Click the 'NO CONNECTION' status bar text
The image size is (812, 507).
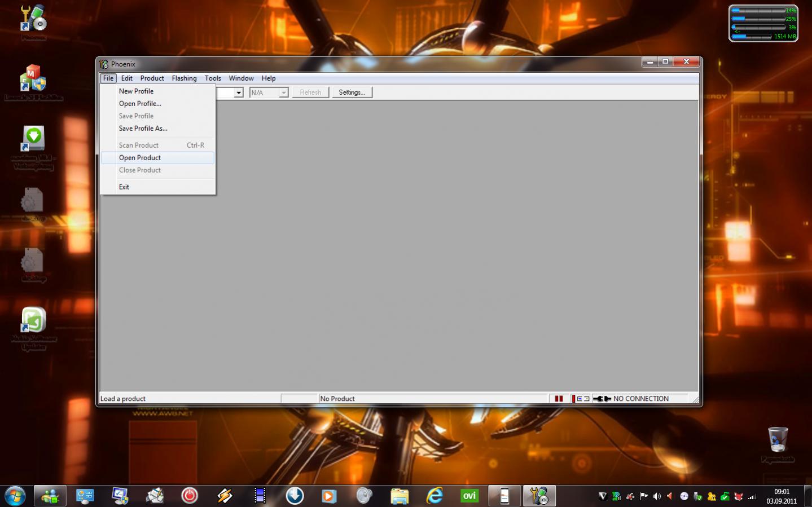click(x=641, y=399)
